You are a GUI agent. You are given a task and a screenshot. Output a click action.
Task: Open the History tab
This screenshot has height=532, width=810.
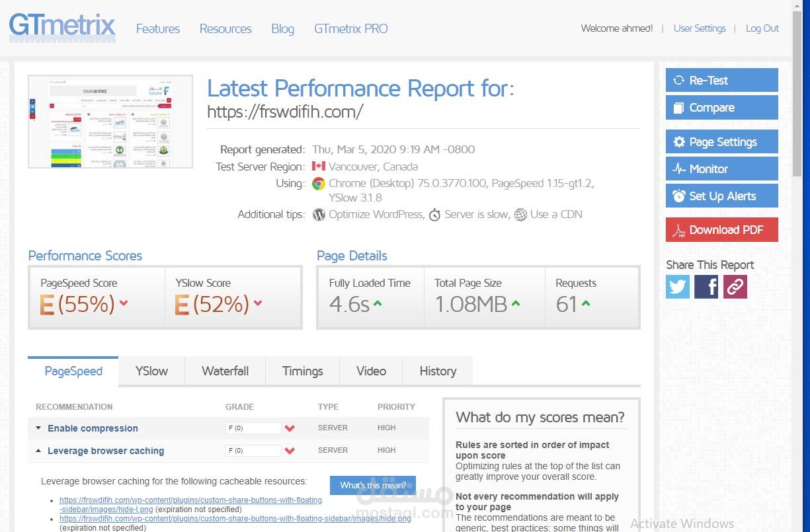click(x=438, y=371)
